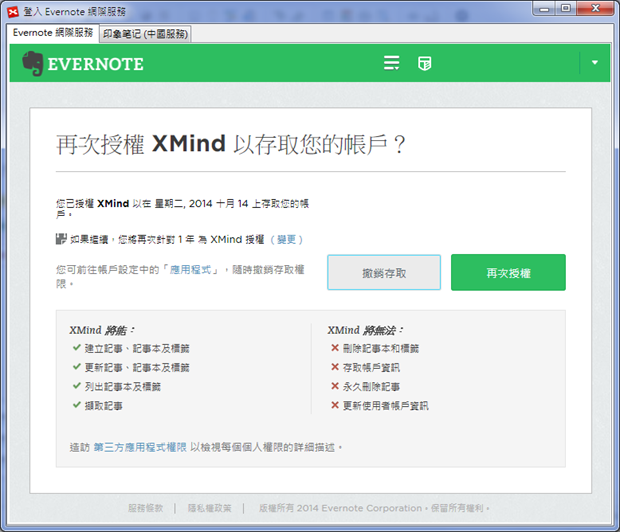620x532 pixels.
Task: Open the notebook icon in green header
Action: click(x=425, y=63)
